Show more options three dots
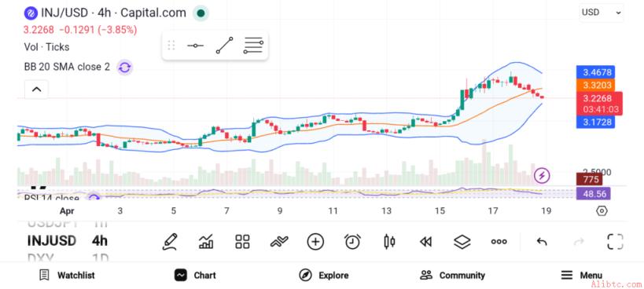 [499, 242]
